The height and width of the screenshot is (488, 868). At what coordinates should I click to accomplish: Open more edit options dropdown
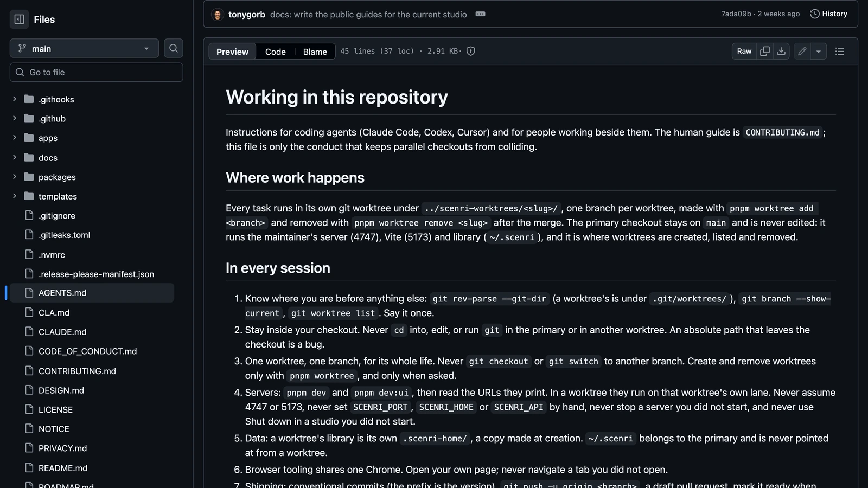(x=818, y=51)
